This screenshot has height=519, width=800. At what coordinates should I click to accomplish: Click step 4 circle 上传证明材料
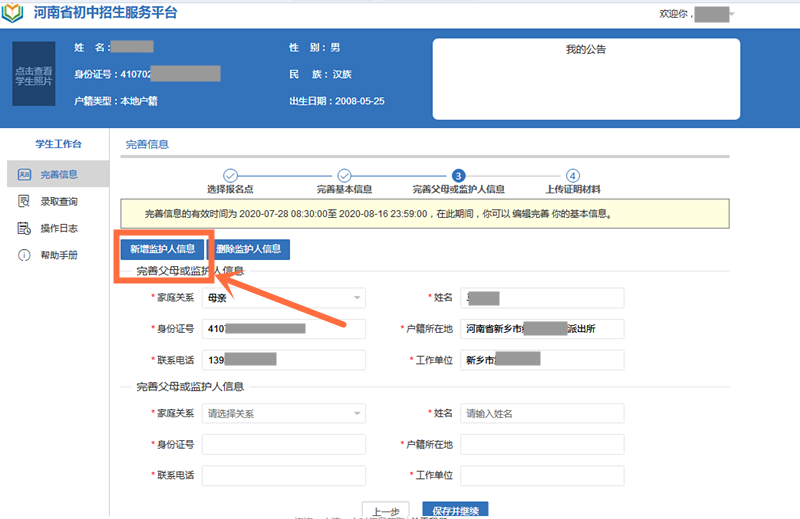573,175
